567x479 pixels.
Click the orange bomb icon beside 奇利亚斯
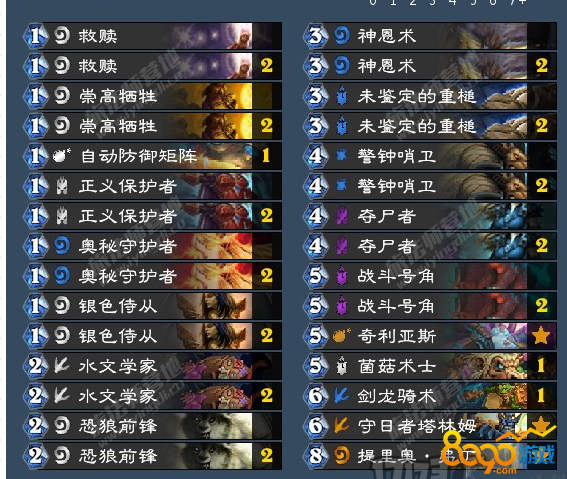pyautogui.click(x=341, y=336)
